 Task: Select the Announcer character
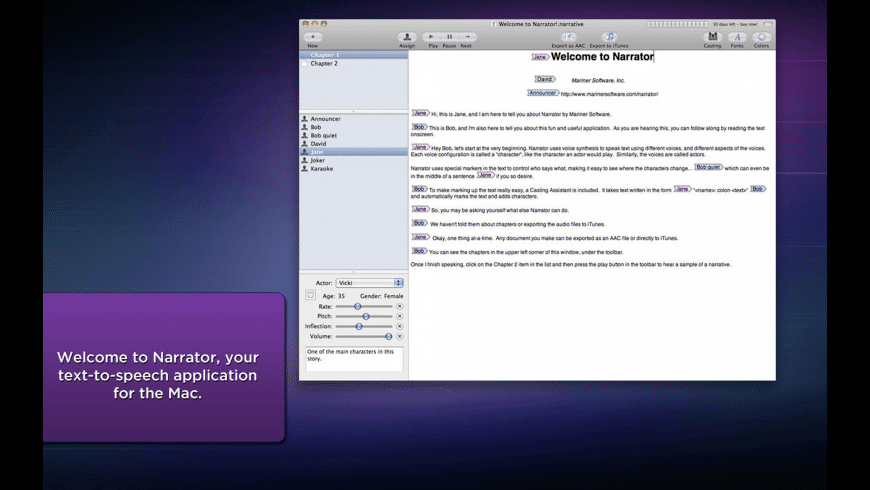pyautogui.click(x=354, y=119)
